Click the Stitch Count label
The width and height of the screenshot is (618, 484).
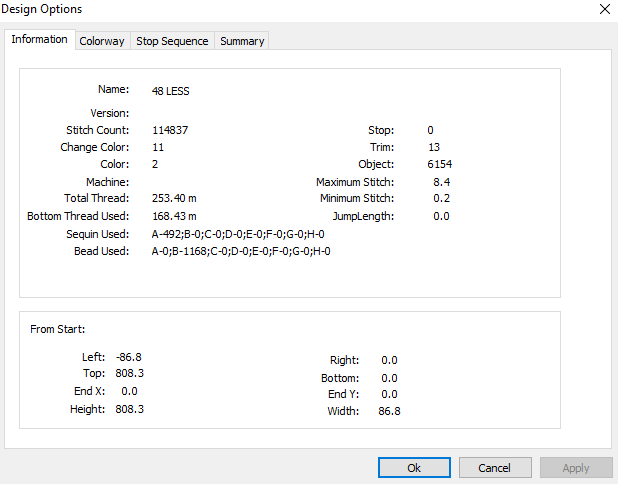(x=97, y=130)
